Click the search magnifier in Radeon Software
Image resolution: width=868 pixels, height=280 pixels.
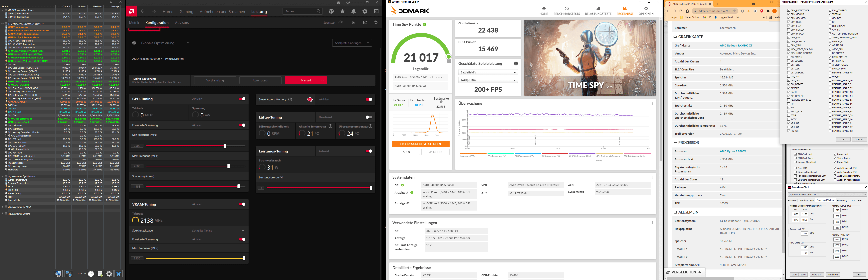pyautogui.click(x=318, y=11)
